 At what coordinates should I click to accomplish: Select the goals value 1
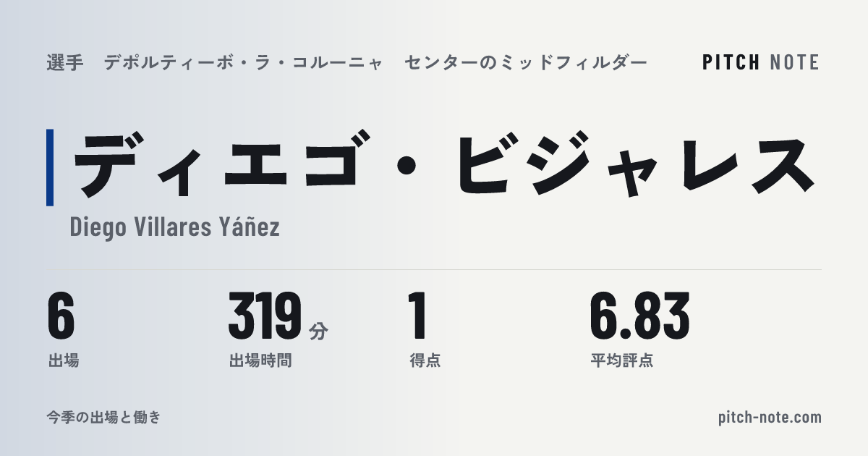pos(418,316)
